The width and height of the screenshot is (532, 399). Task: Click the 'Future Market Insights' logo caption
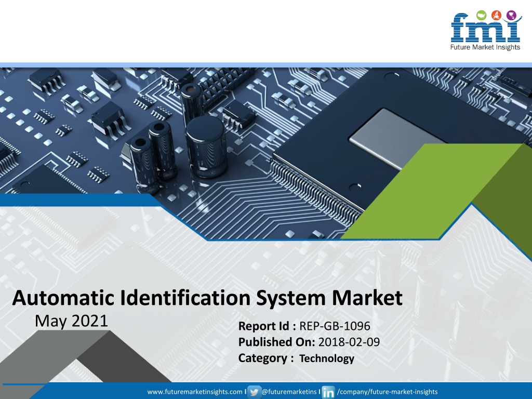pyautogui.click(x=485, y=47)
